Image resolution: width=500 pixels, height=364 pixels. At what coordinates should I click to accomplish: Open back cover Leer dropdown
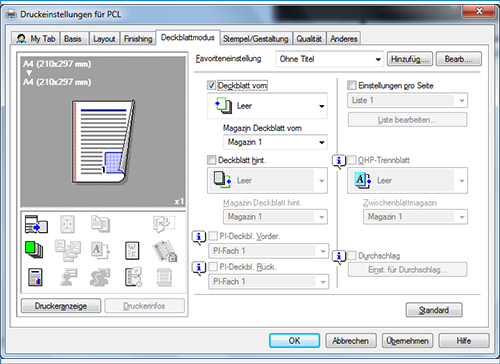click(x=267, y=181)
